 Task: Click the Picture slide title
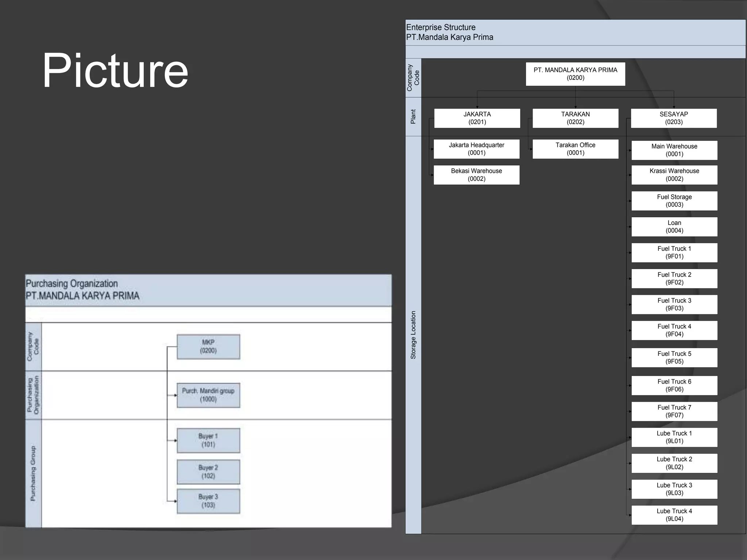(115, 70)
